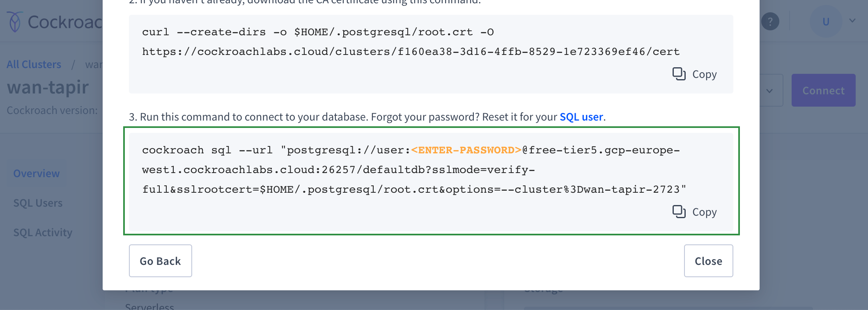Click the Cockroach brand name text
Screen dimensions: 868x310
click(x=65, y=22)
